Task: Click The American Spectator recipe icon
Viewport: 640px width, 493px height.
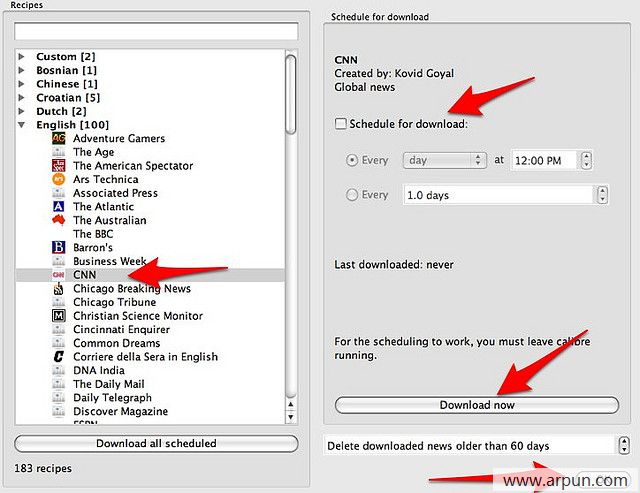Action: click(x=59, y=166)
